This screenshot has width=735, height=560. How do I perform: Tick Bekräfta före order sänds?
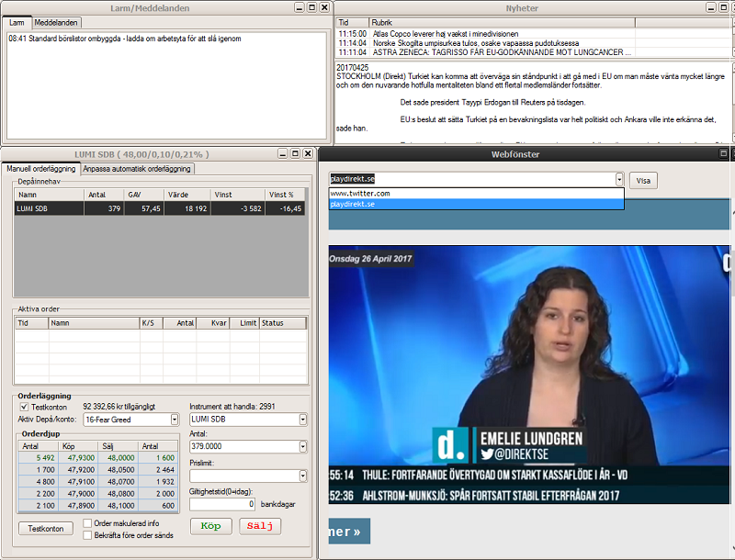[88, 535]
